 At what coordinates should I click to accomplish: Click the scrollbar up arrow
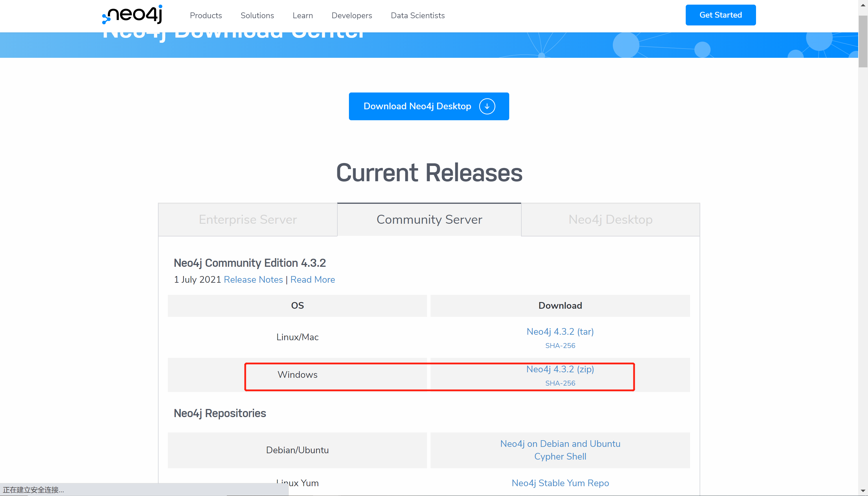tap(863, 5)
